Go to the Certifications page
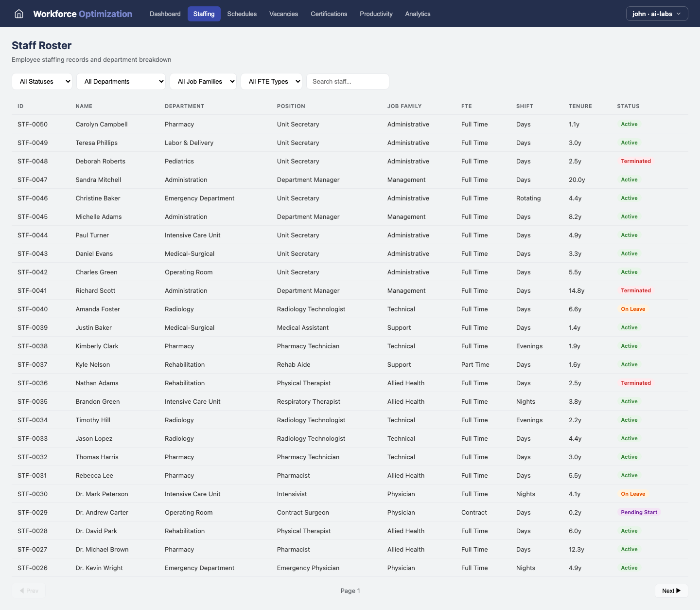This screenshot has height=610, width=700. (329, 14)
